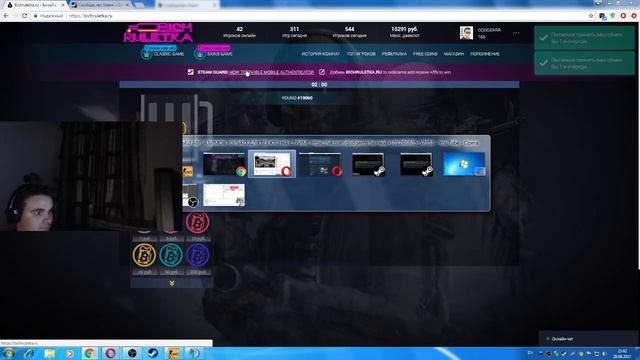Switch to the second browser tab
This screenshot has height=360, width=640.
(x=99, y=5)
